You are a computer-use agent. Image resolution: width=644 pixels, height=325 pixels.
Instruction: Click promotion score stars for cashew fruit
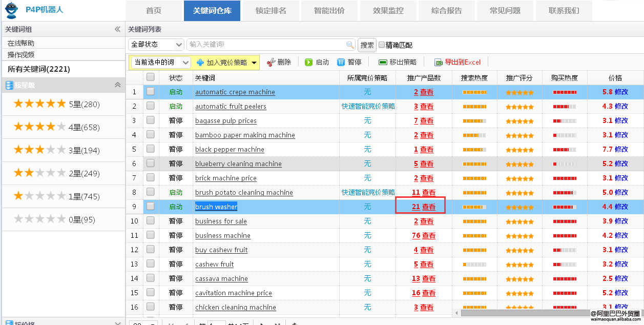[520, 265]
